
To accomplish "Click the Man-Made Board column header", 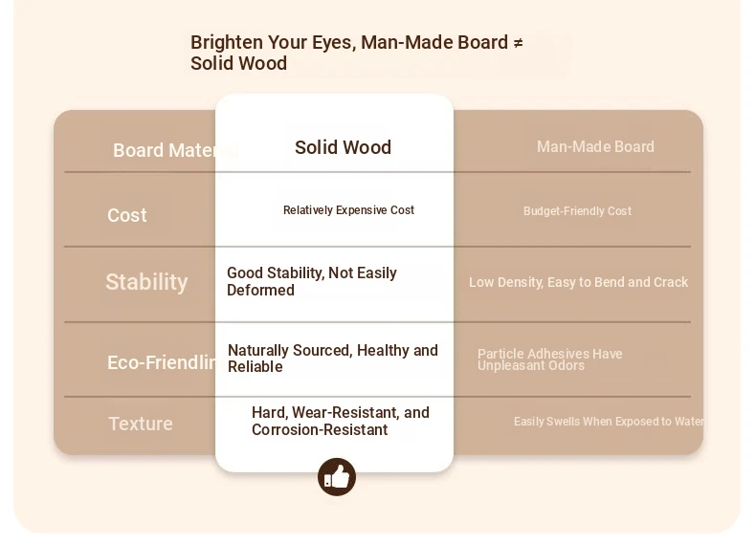I will click(x=595, y=146).
